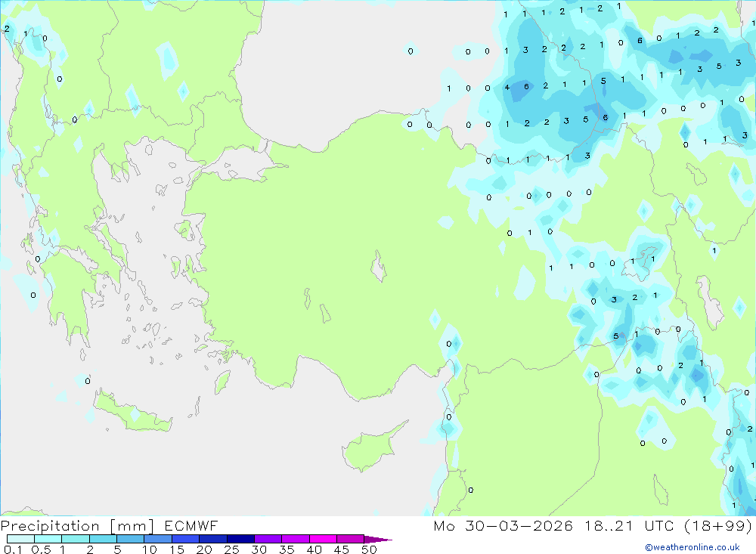
Task: Click the over-50 mm arrow tip of legend
Action: [x=379, y=540]
